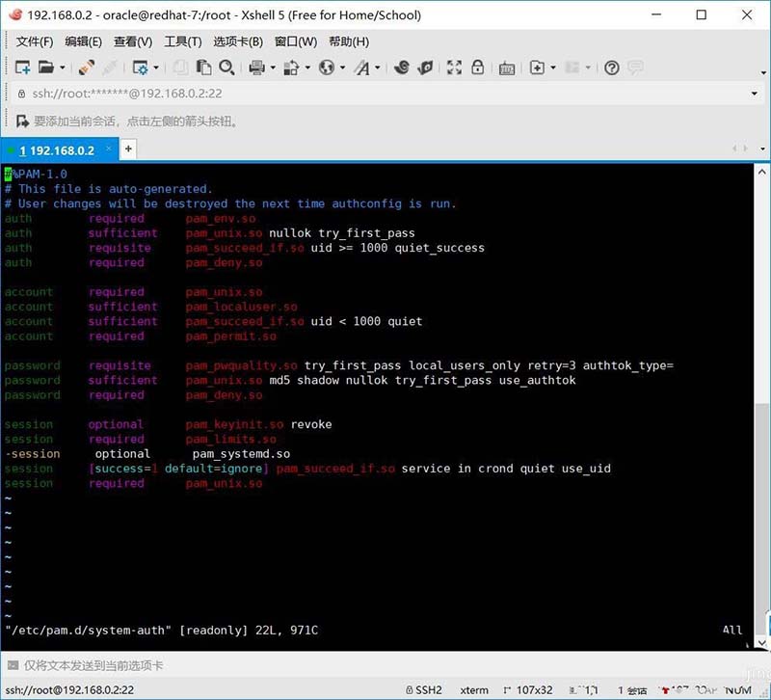Viewport: 771px width, 700px height.
Task: Open a new session with the New icon
Action: point(21,68)
